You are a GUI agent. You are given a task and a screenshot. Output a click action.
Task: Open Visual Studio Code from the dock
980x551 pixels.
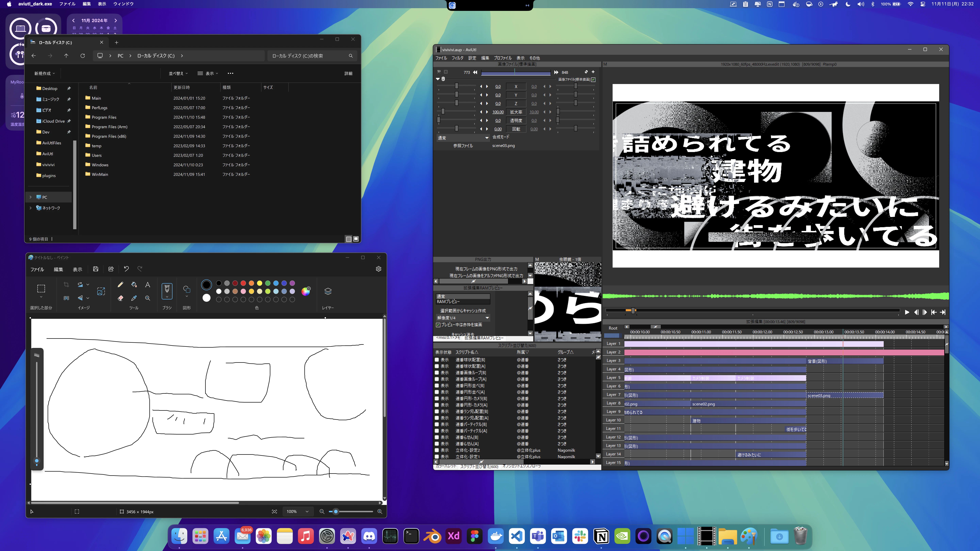(x=517, y=536)
